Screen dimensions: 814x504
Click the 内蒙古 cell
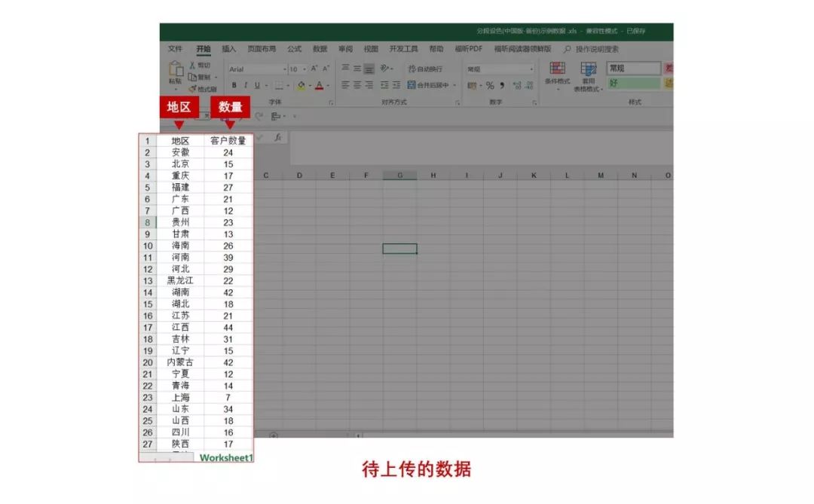180,362
